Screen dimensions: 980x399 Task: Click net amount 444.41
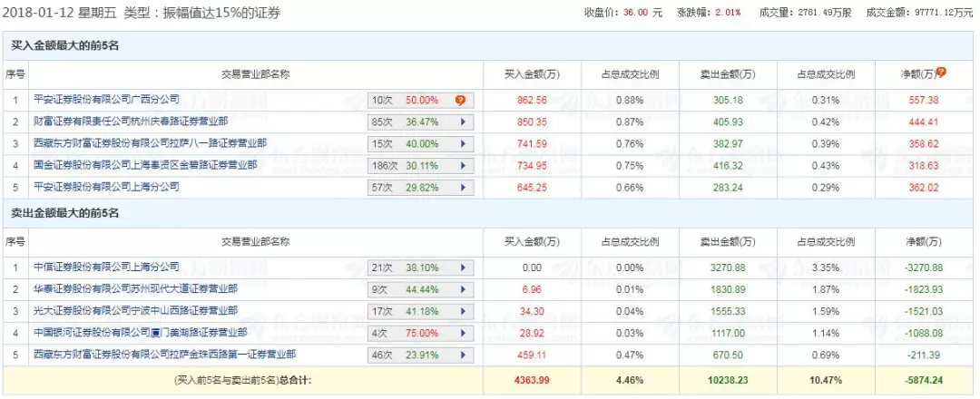[924, 122]
